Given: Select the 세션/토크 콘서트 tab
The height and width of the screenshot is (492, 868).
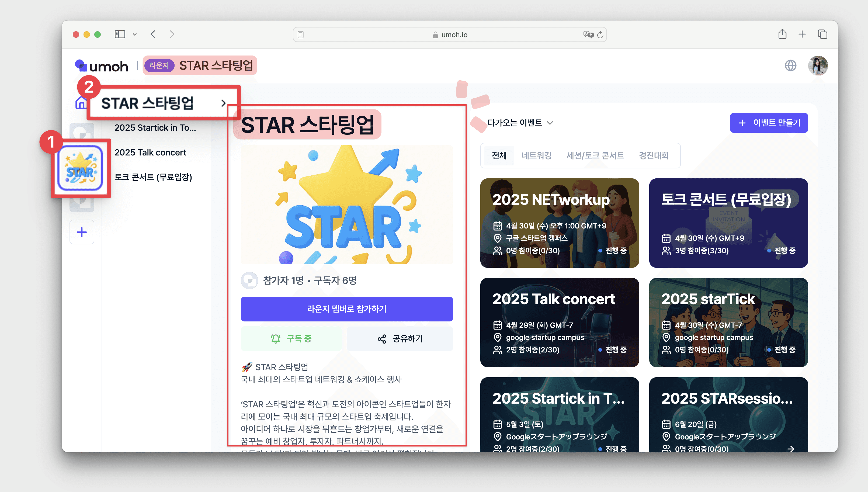Looking at the screenshot, I should [595, 155].
